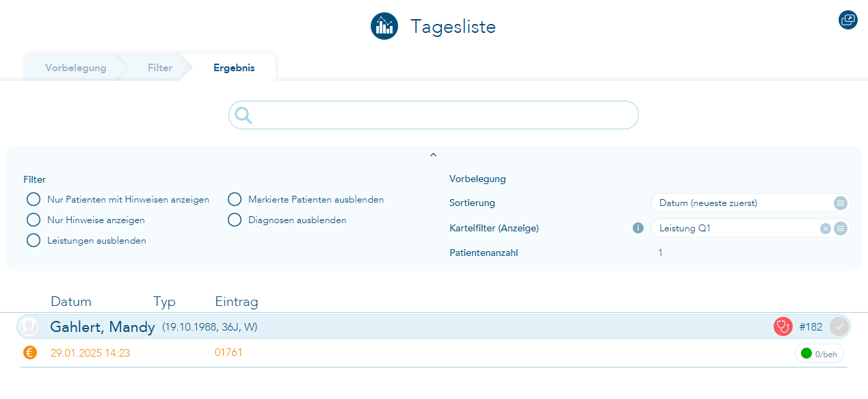The height and width of the screenshot is (399, 868).
Task: Click the magnifier search icon
Action: [x=244, y=115]
